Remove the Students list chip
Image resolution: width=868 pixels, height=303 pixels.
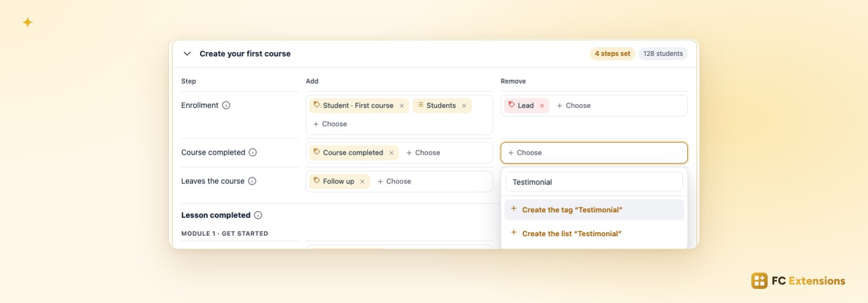click(x=464, y=106)
